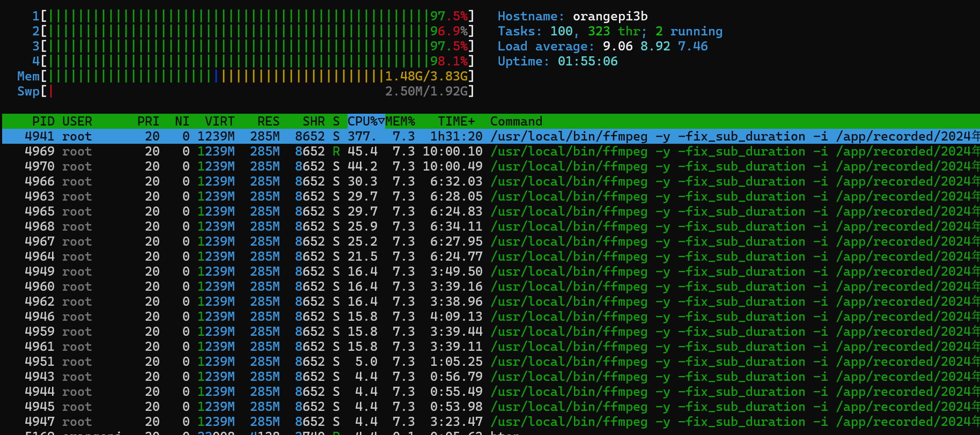This screenshot has height=435, width=980.
Task: Sort by the NI column header
Action: point(182,121)
